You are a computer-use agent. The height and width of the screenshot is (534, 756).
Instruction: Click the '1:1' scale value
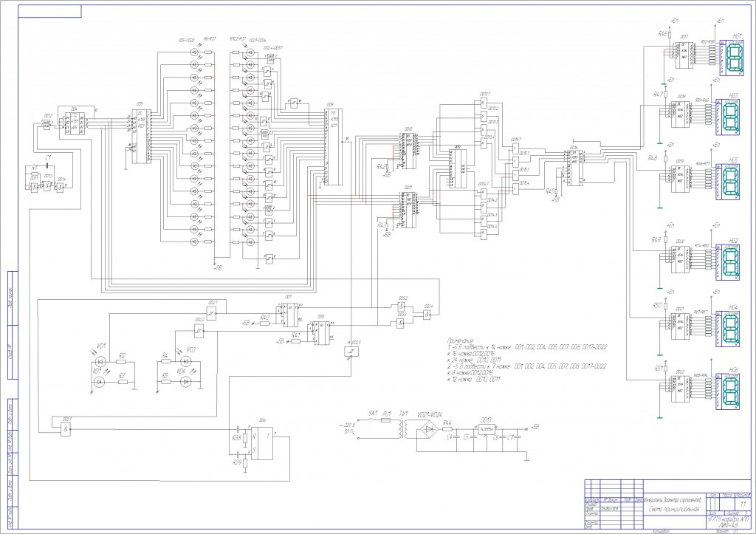(x=743, y=503)
